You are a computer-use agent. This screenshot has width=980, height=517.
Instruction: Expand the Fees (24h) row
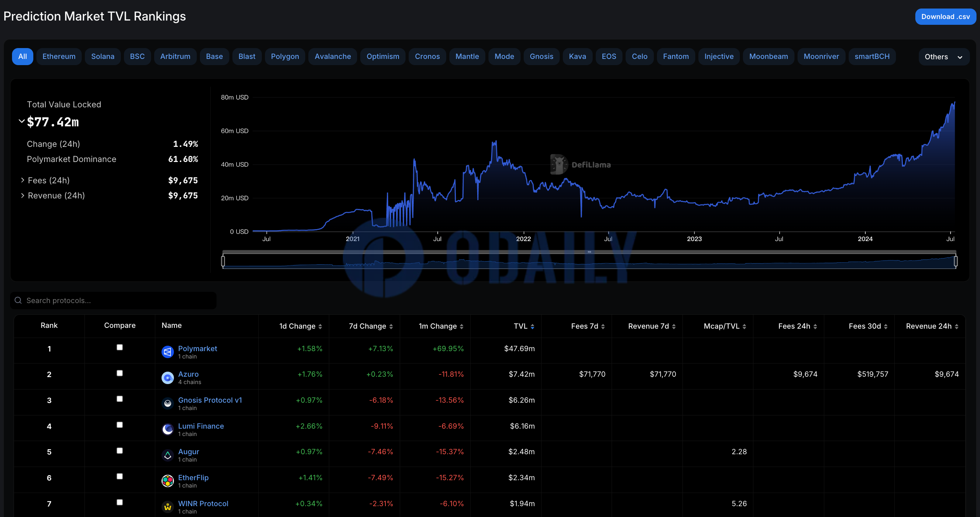pyautogui.click(x=22, y=180)
